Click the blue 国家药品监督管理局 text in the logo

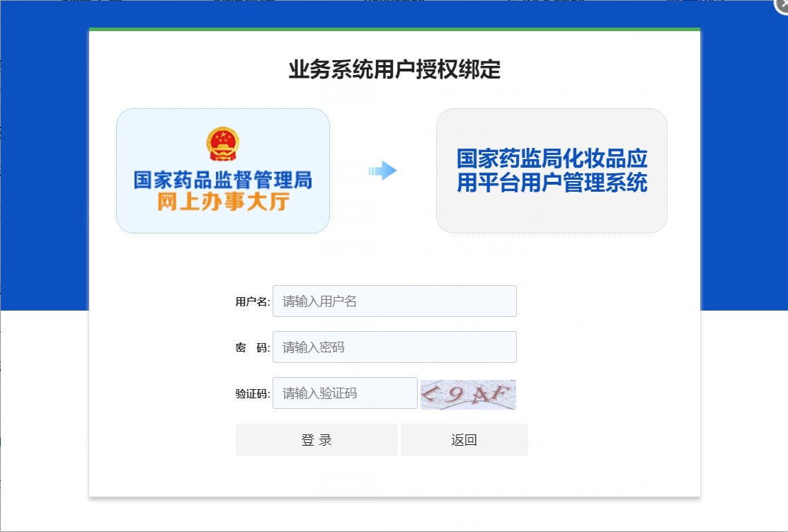(x=222, y=179)
